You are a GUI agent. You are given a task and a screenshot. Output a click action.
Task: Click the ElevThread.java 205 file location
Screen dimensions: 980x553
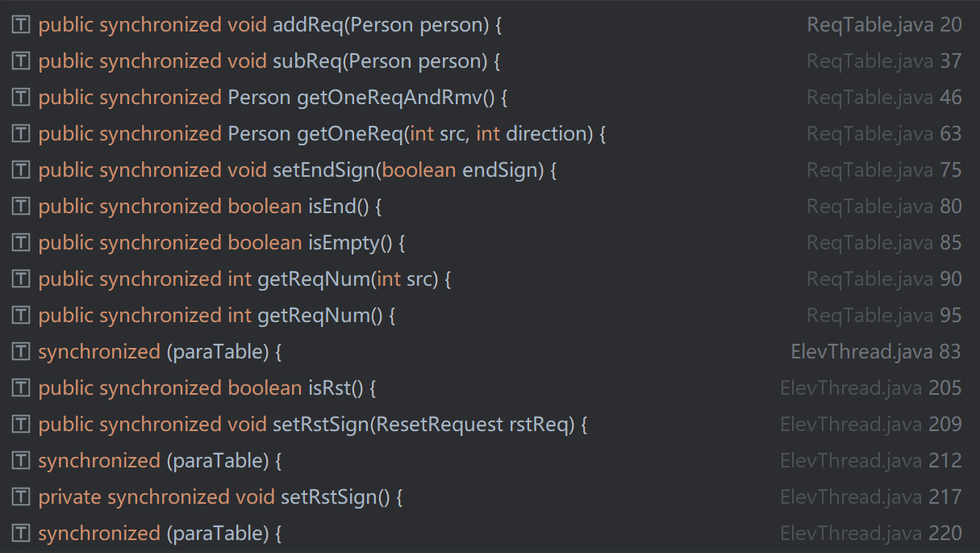(871, 388)
